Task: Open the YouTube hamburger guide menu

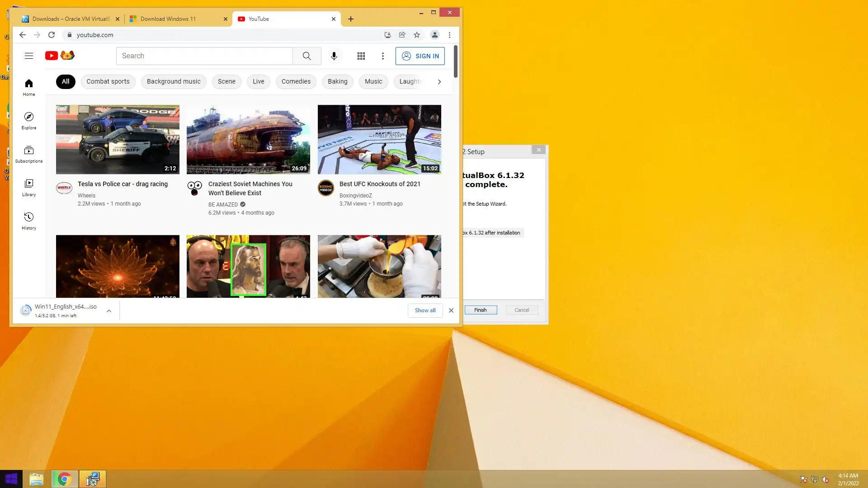Action: 29,56
